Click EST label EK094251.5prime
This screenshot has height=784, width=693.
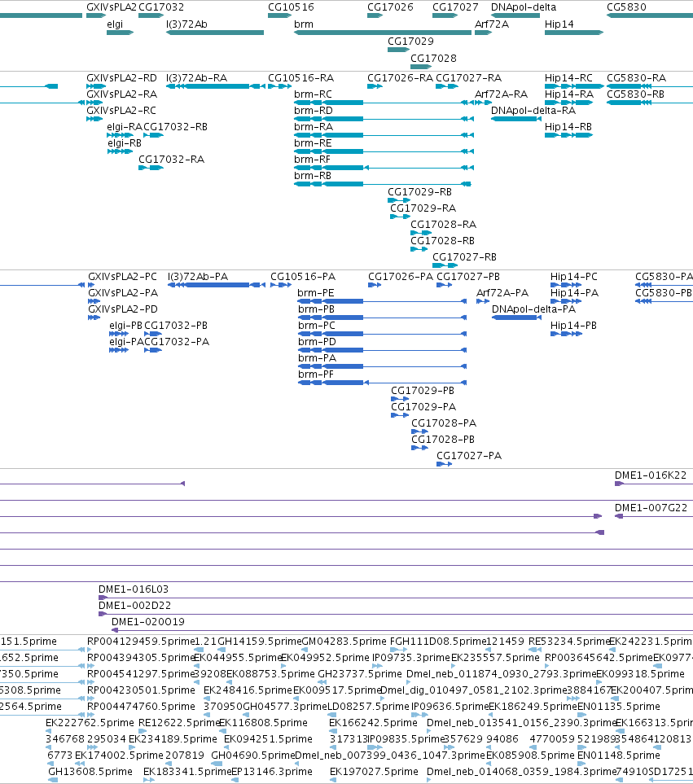268,738
